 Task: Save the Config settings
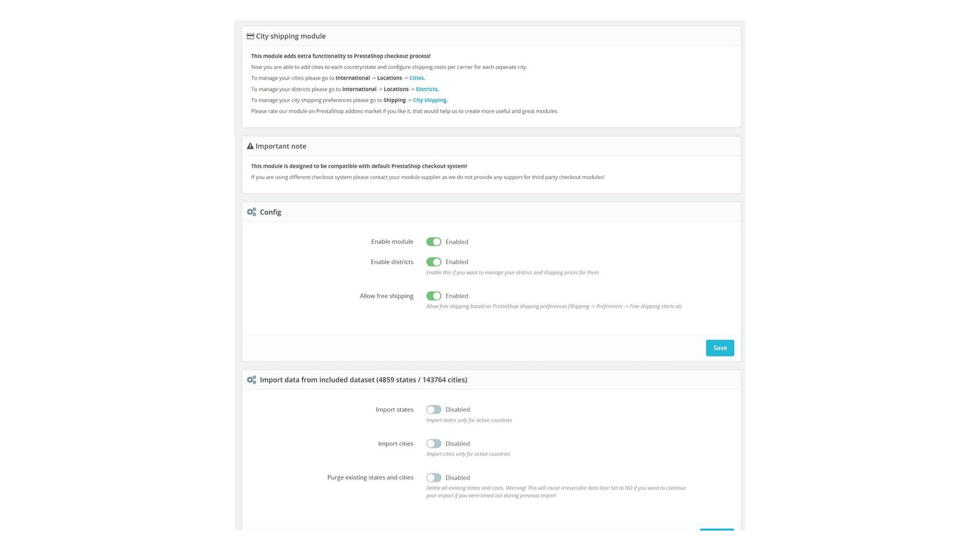pyautogui.click(x=720, y=348)
